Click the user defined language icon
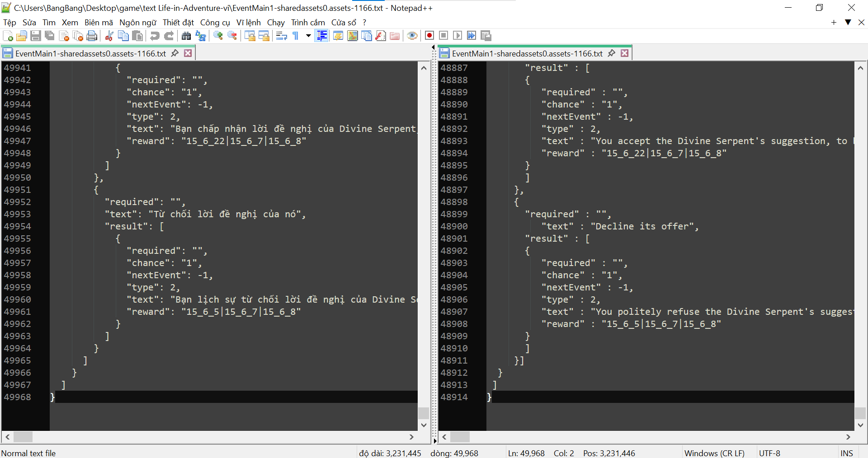 pyautogui.click(x=338, y=36)
